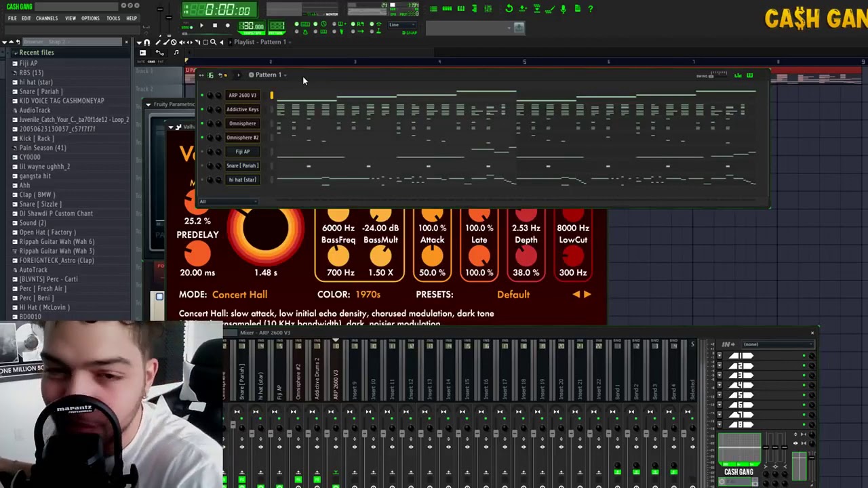Go to previous Valhalla preset arrow

coord(576,295)
